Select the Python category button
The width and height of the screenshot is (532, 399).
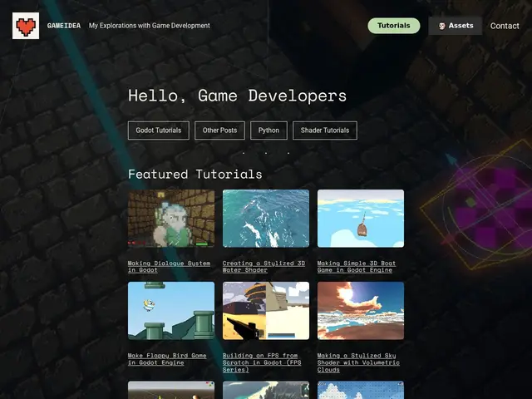pyautogui.click(x=268, y=131)
